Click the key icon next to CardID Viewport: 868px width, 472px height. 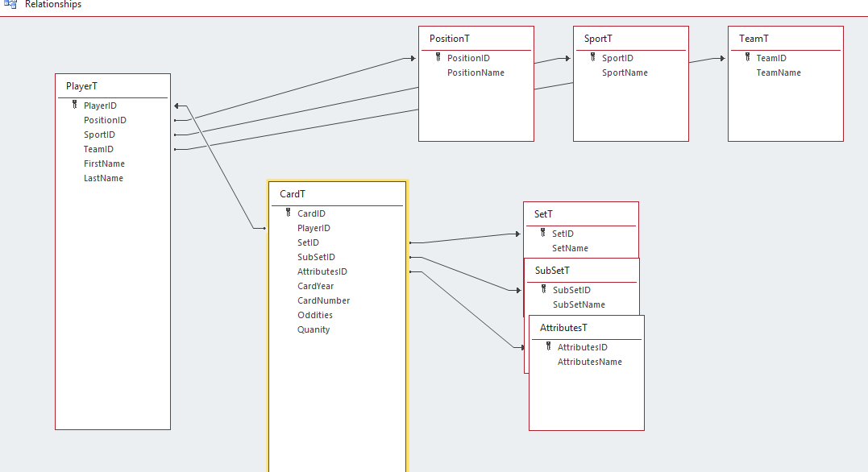click(288, 213)
